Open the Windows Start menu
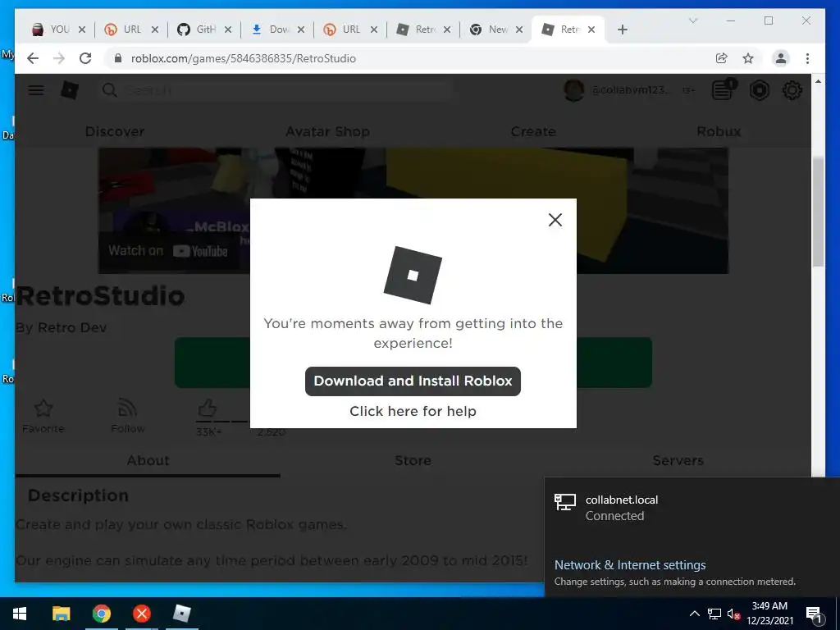The width and height of the screenshot is (840, 630). 20,614
